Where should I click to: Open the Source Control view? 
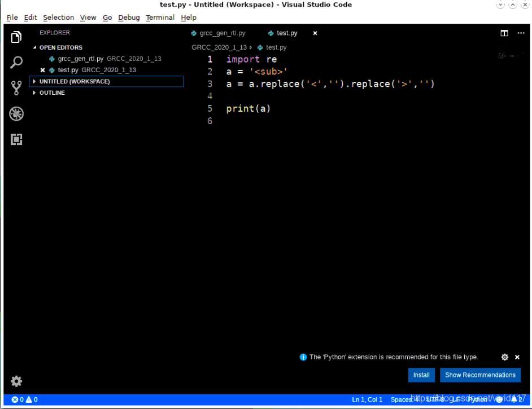click(16, 87)
